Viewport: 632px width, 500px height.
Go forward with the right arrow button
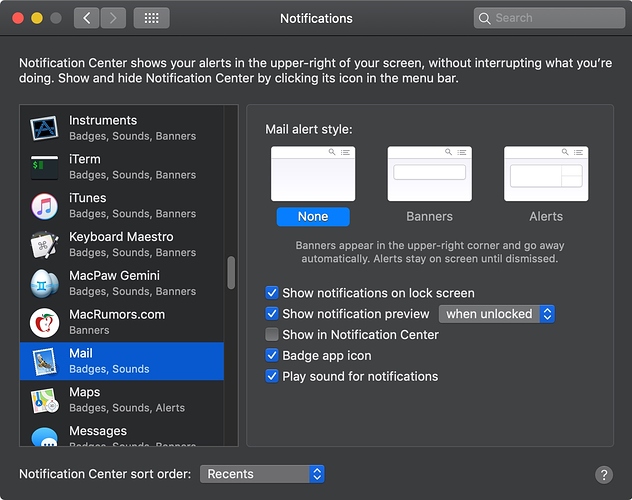click(113, 18)
